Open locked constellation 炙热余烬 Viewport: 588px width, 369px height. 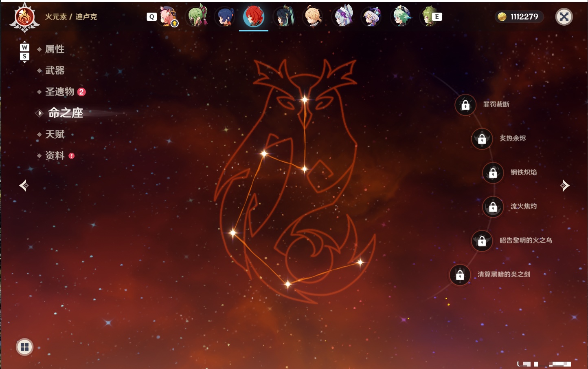click(x=482, y=139)
